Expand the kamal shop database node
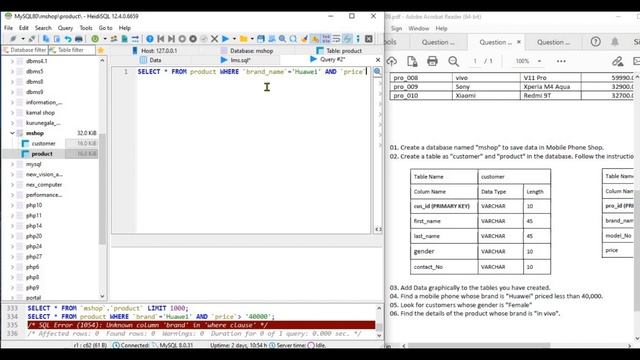Image resolution: width=640 pixels, height=360 pixels. pos(12,113)
